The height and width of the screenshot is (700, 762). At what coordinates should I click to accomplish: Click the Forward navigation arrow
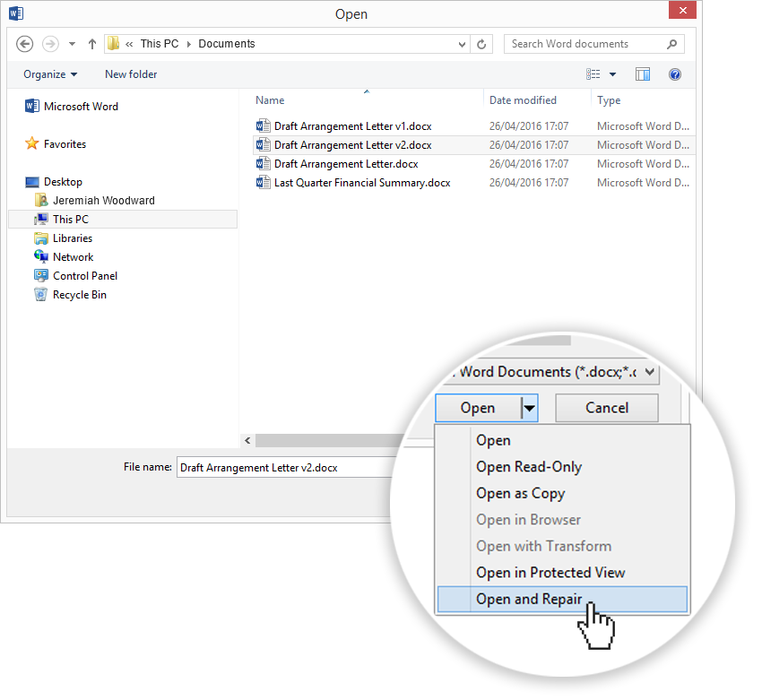50,44
